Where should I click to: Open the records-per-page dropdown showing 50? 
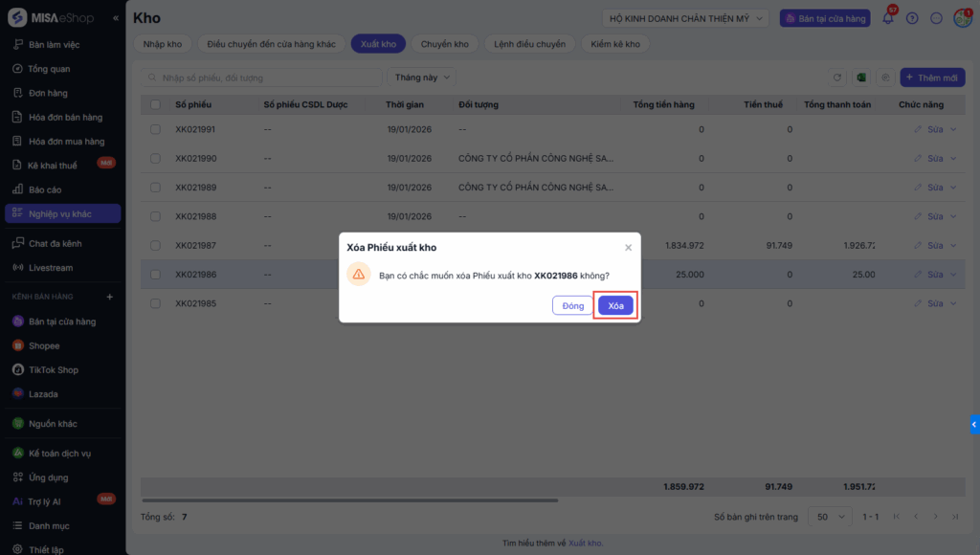coord(829,517)
